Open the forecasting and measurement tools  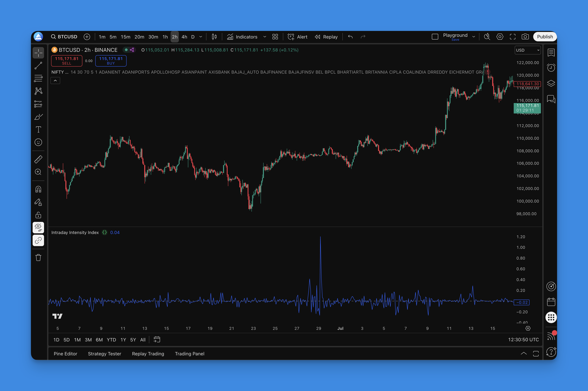[x=38, y=104]
